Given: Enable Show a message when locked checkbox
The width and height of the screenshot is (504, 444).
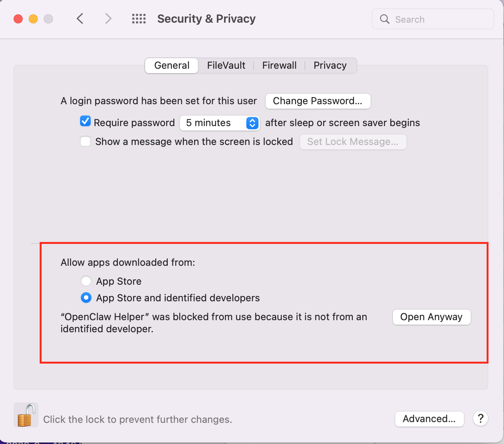Looking at the screenshot, I should [x=85, y=142].
